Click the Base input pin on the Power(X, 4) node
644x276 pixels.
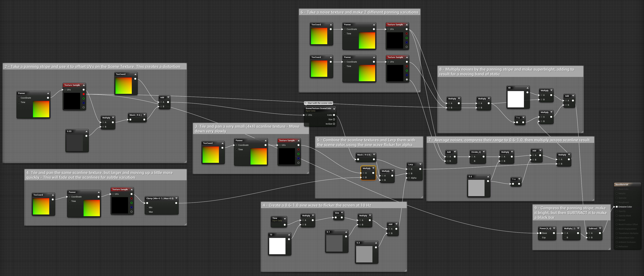coord(541,233)
